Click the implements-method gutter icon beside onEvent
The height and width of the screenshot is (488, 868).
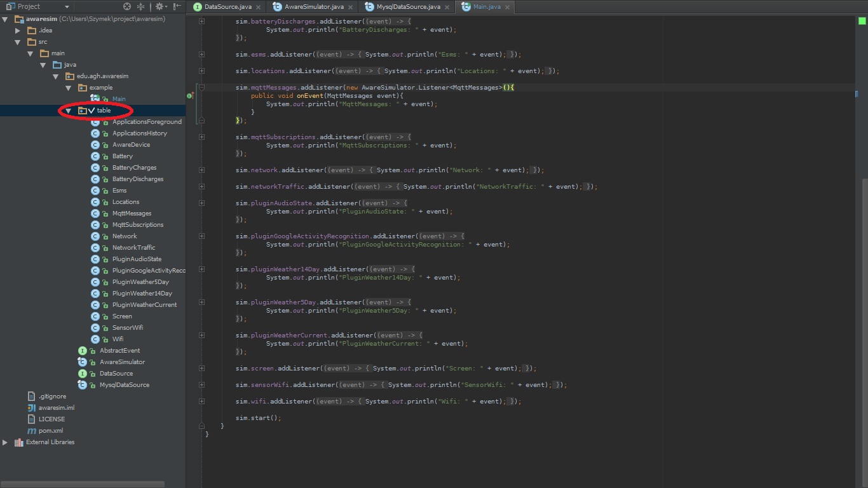tap(189, 96)
